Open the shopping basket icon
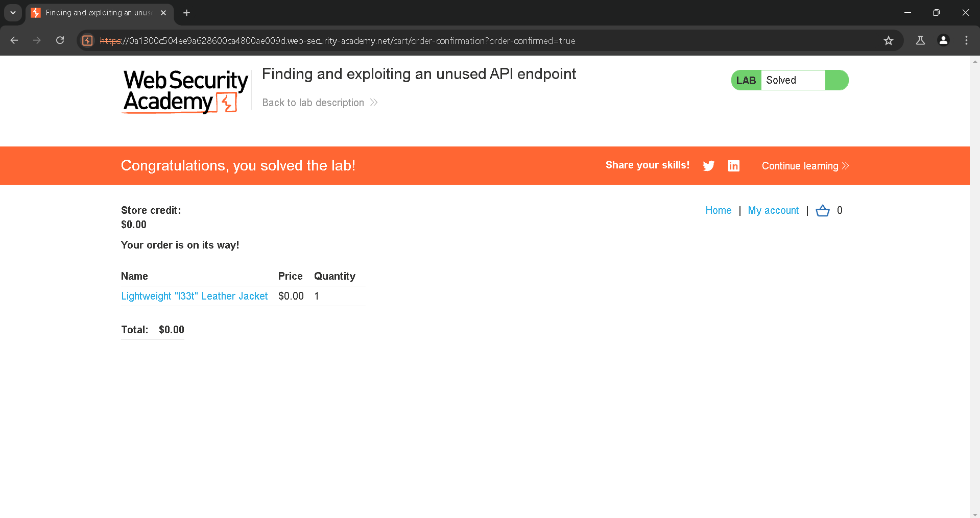This screenshot has height=518, width=980. pyautogui.click(x=822, y=210)
